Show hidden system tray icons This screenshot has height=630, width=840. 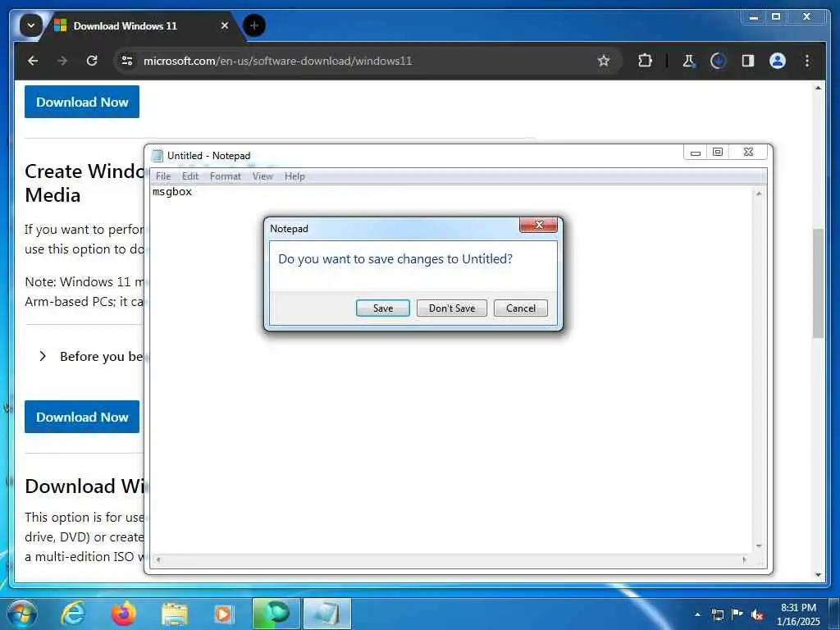[x=697, y=614]
